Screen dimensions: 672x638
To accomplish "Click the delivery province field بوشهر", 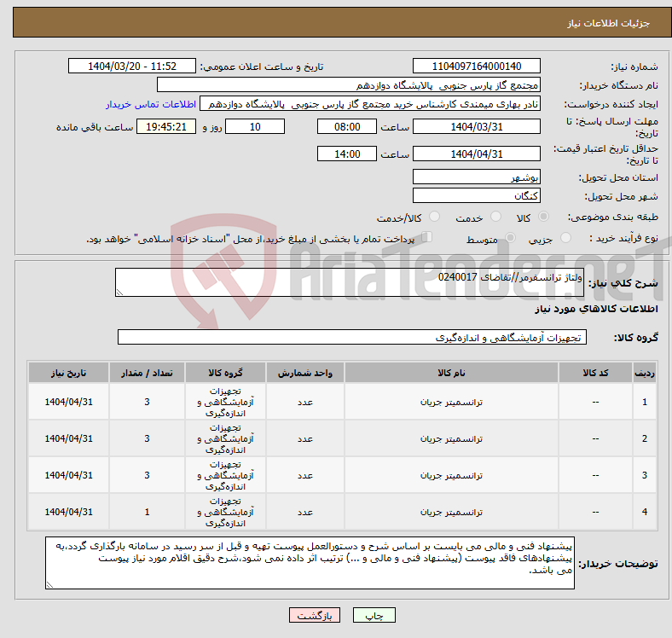I will point(476,177).
